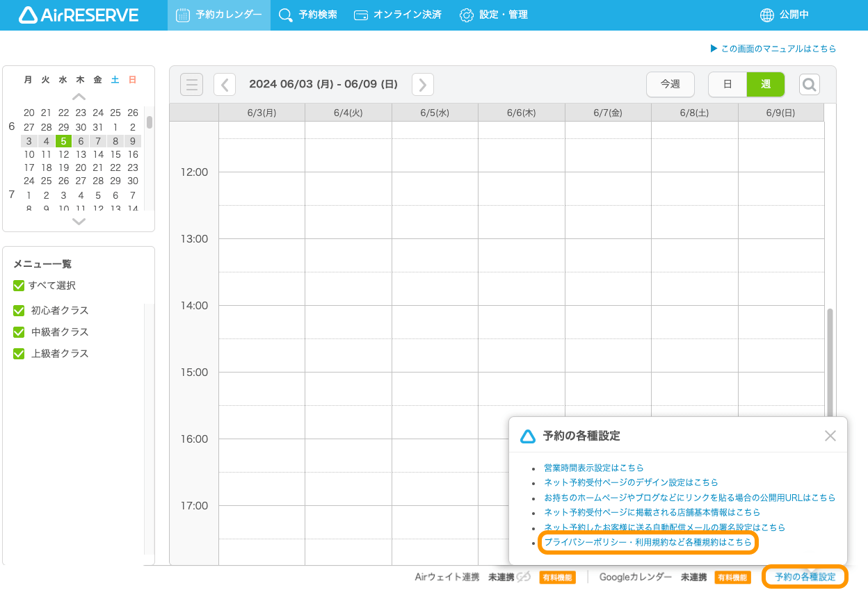This screenshot has width=868, height=597.
Task: Click the magnifier search icon in the calendar toolbar
Action: click(x=809, y=84)
